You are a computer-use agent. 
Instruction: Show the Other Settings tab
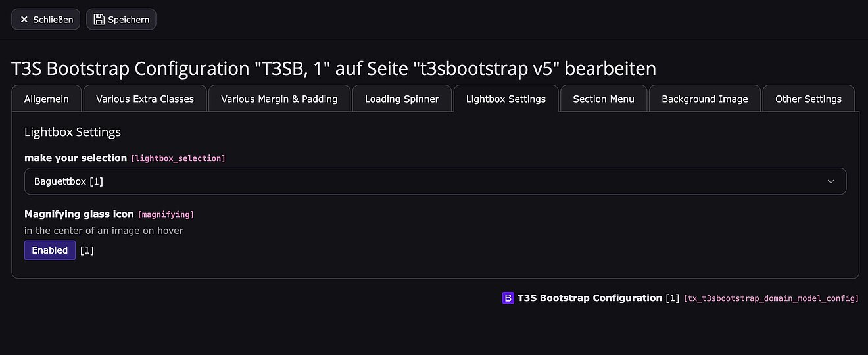[x=808, y=99]
